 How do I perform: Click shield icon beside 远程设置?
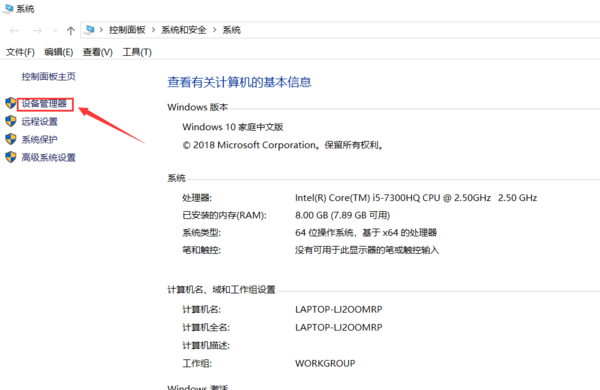[11, 121]
